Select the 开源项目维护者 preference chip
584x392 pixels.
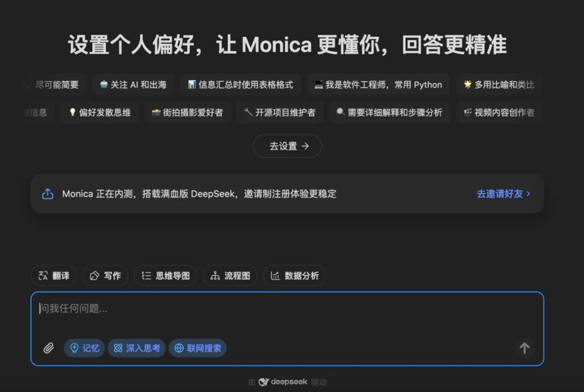[280, 112]
